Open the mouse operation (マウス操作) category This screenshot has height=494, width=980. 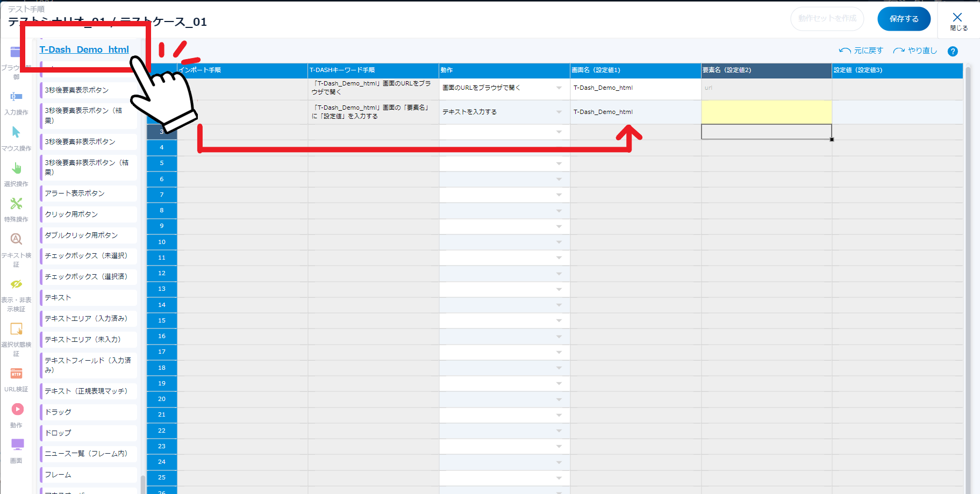point(16,133)
